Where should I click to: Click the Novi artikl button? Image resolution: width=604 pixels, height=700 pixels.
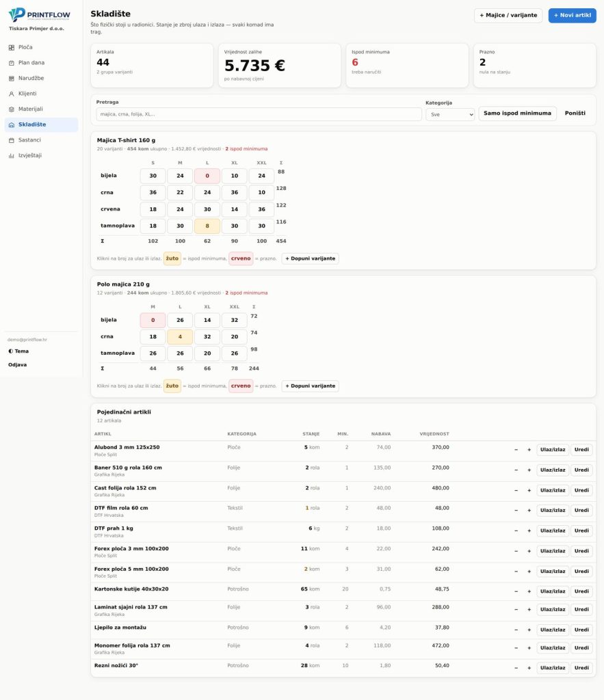click(573, 15)
